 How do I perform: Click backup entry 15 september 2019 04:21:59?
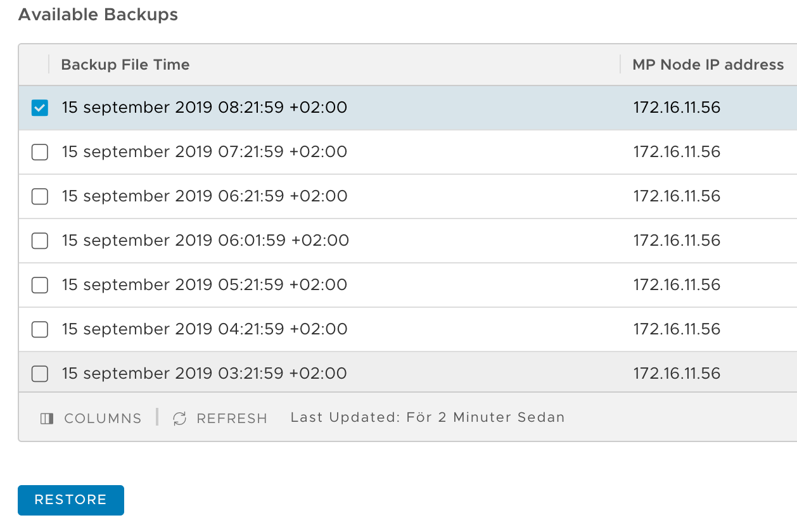[x=204, y=329]
